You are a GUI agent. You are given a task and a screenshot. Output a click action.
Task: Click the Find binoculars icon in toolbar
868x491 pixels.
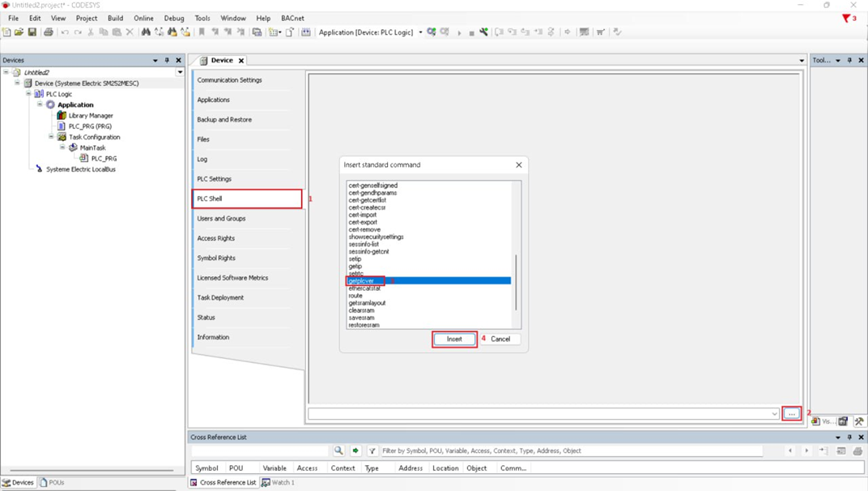(146, 32)
